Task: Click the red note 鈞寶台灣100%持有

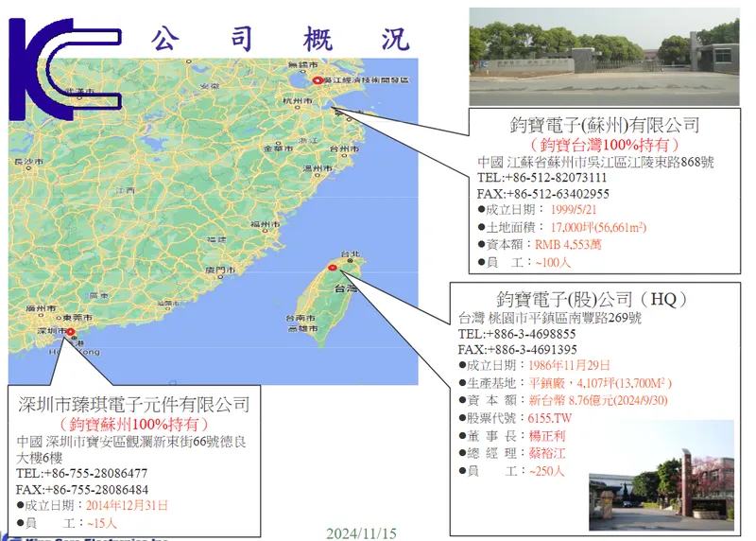Action: click(605, 145)
